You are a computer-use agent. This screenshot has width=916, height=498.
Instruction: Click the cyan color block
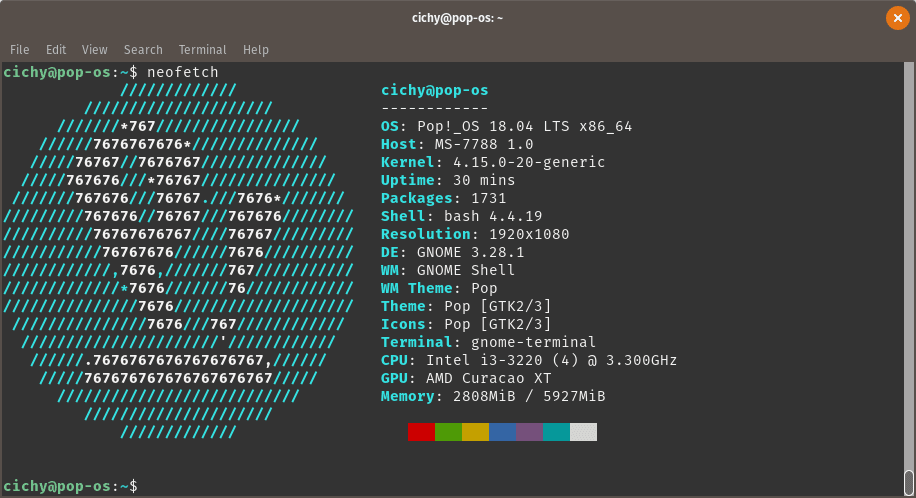(x=557, y=432)
